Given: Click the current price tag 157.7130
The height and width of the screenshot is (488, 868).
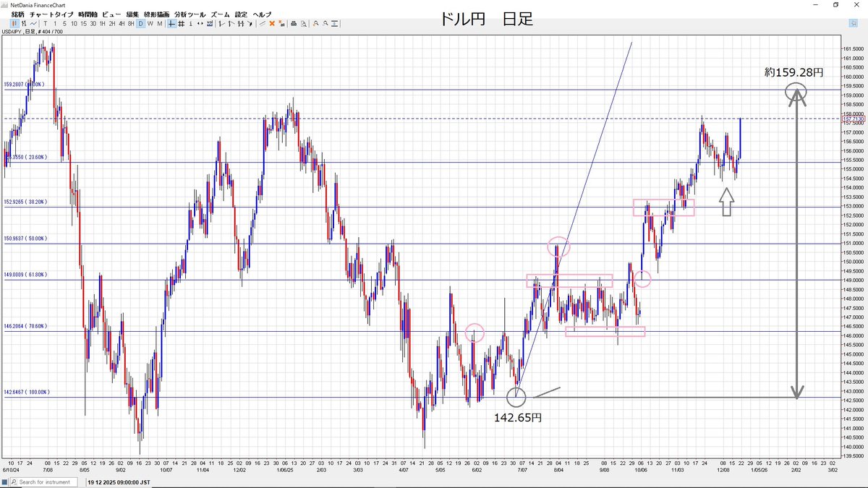Looking at the screenshot, I should 852,119.
